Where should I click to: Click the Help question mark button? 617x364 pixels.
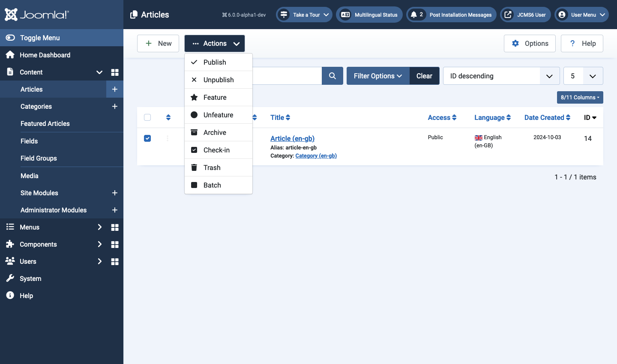click(x=582, y=43)
